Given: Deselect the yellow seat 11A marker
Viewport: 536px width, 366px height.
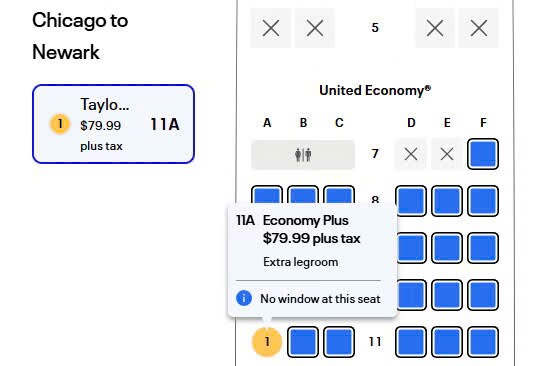Looking at the screenshot, I should tap(267, 342).
